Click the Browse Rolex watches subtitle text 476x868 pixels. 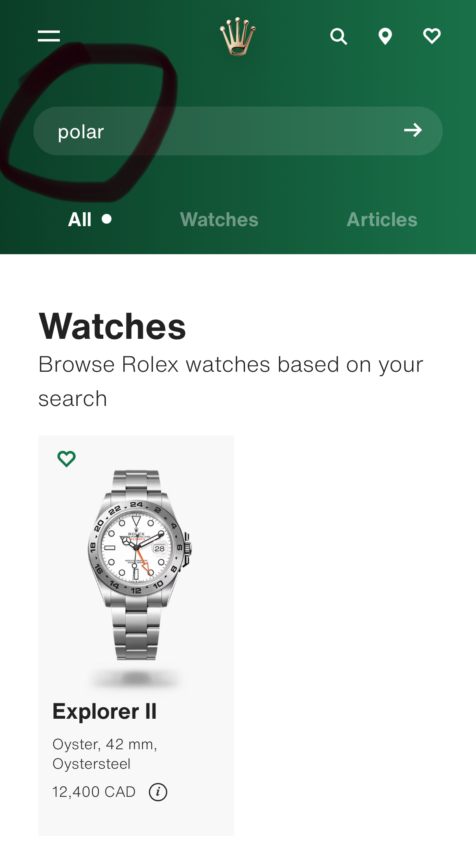point(231,381)
